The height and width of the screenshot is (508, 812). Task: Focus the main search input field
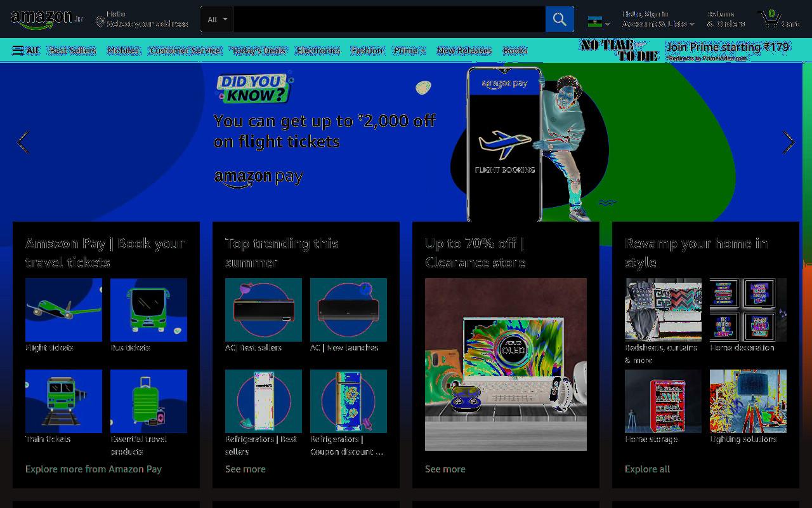389,19
